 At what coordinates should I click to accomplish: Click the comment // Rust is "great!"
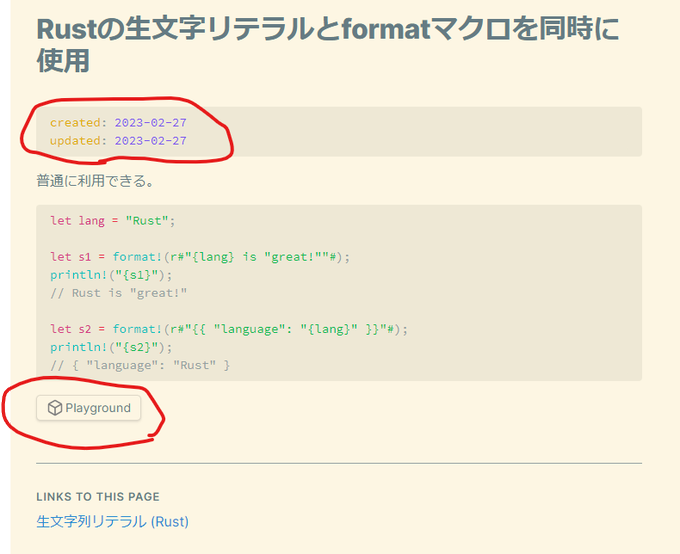118,293
